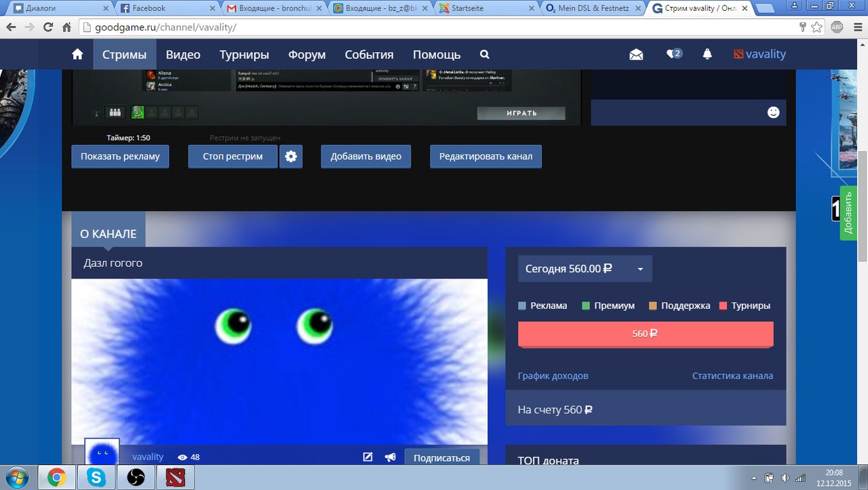868x490 pixels.
Task: Click the megaphone announce icon
Action: [390, 457]
